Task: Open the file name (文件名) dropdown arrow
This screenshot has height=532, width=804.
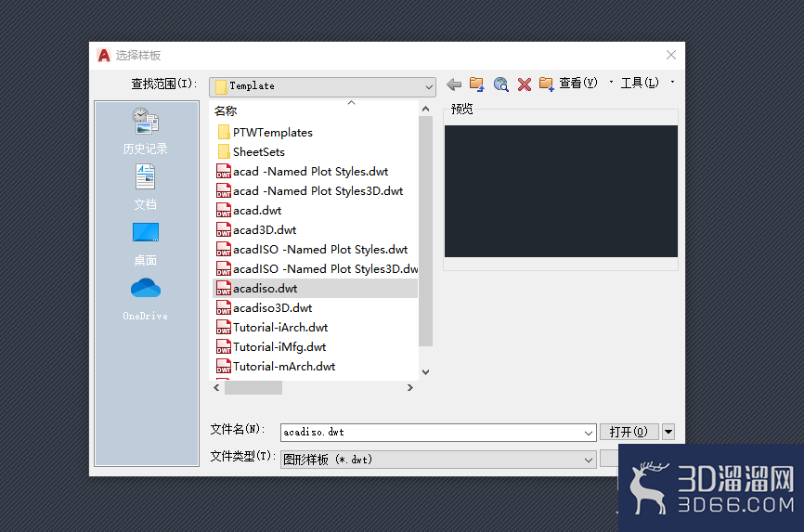Action: tap(589, 433)
